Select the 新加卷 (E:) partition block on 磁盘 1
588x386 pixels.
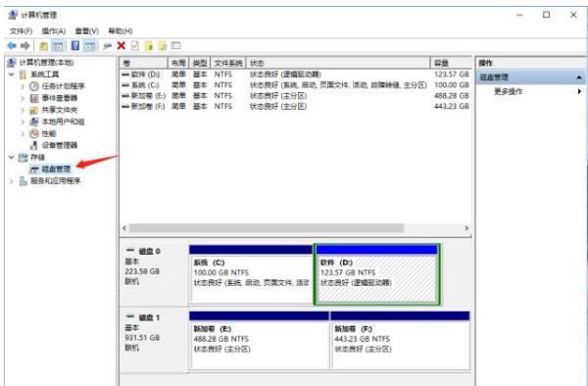[260, 340]
